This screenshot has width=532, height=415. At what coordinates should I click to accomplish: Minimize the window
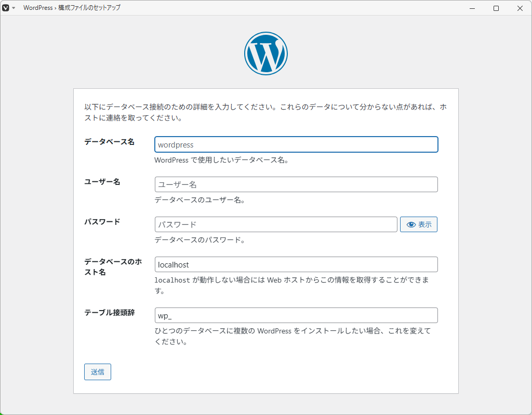pyautogui.click(x=472, y=8)
